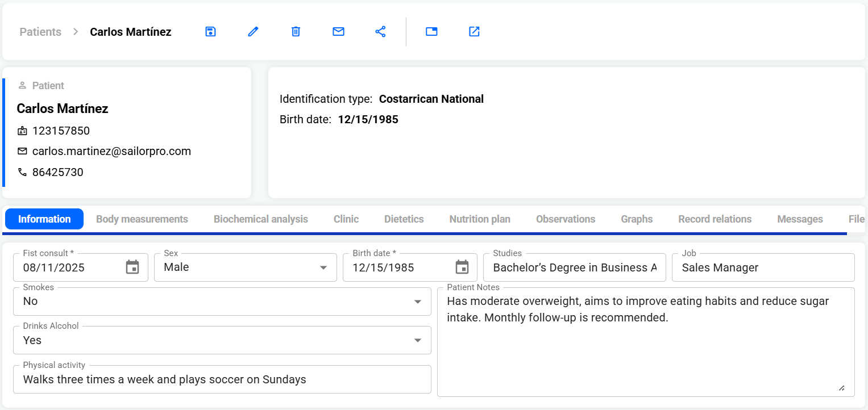Go to the Biochemical analysis tab
Viewport: 868px width, 410px height.
click(261, 219)
